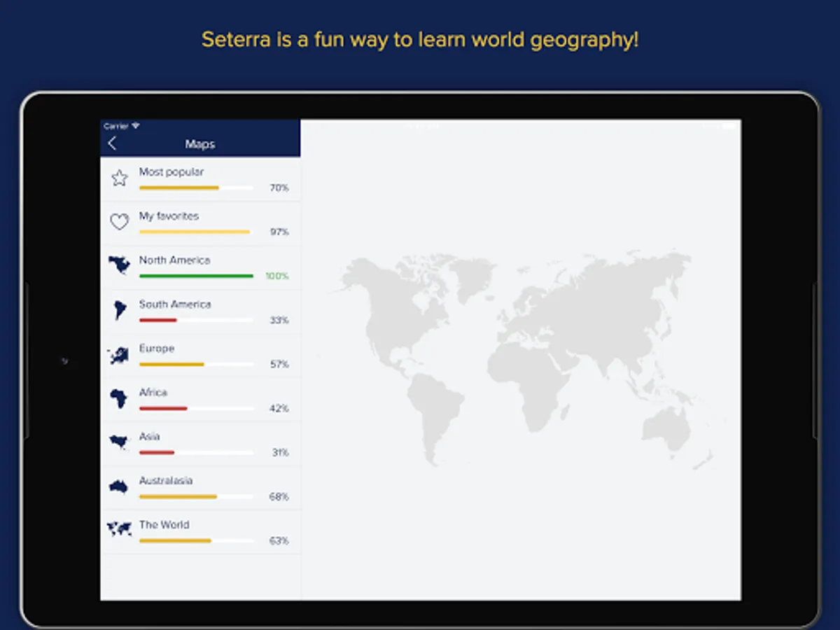Select The World row label
The height and width of the screenshot is (630, 840).
pos(164,524)
